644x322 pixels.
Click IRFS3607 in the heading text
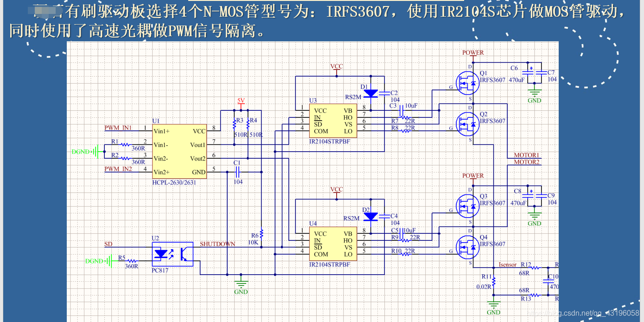coord(358,11)
